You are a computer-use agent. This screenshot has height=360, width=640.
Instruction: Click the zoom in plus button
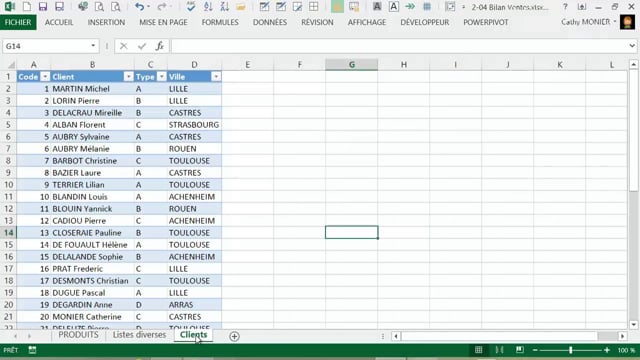607,350
